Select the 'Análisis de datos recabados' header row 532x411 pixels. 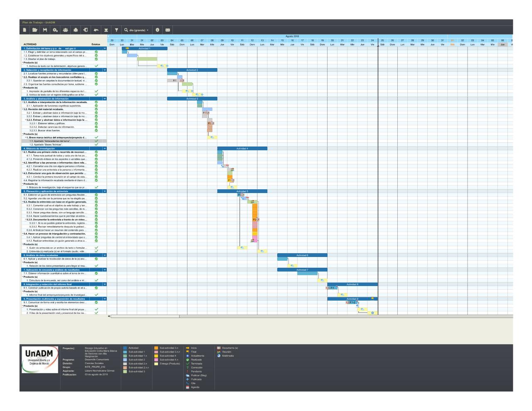point(58,255)
